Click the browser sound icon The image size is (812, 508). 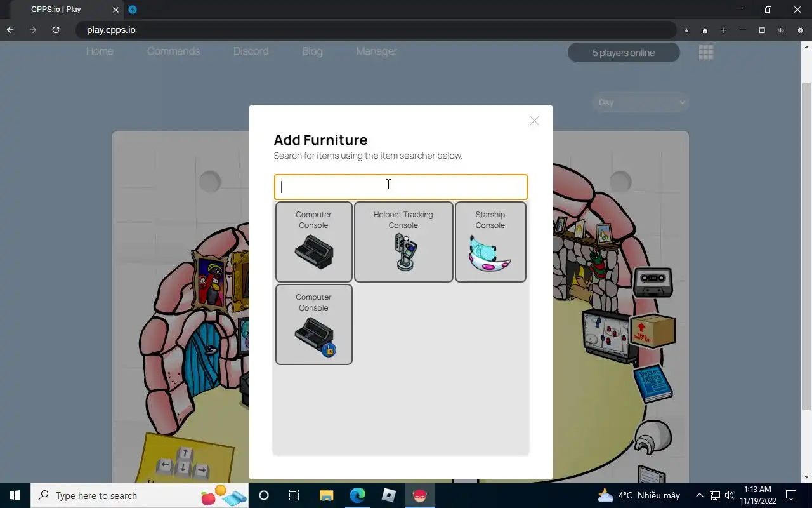pyautogui.click(x=781, y=30)
